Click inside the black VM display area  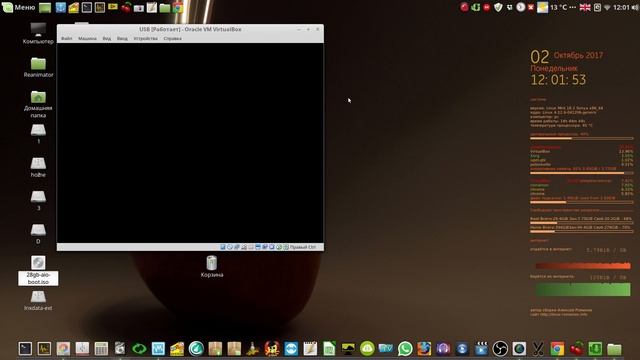(x=190, y=143)
